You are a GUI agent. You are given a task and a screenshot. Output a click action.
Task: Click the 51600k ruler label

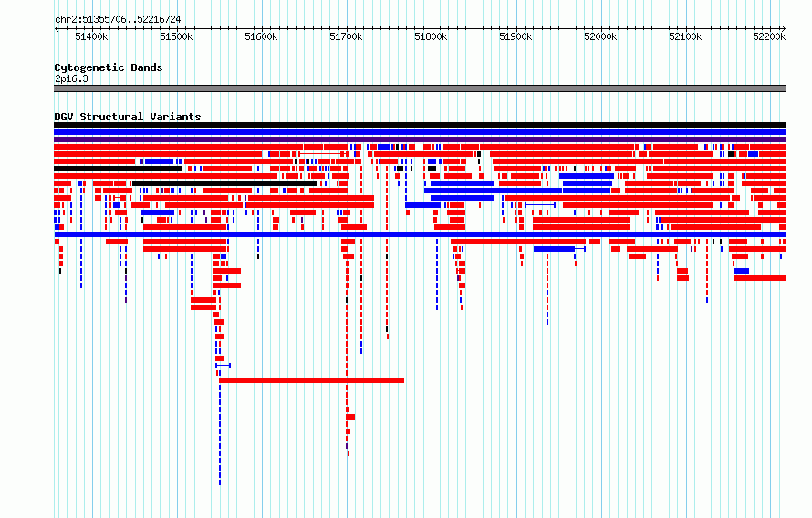(x=261, y=36)
